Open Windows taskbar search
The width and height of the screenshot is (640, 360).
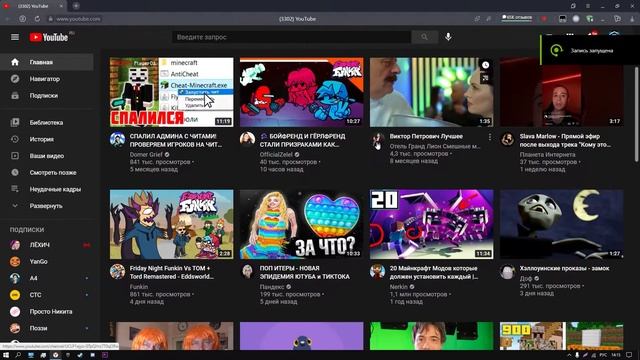coord(18,355)
